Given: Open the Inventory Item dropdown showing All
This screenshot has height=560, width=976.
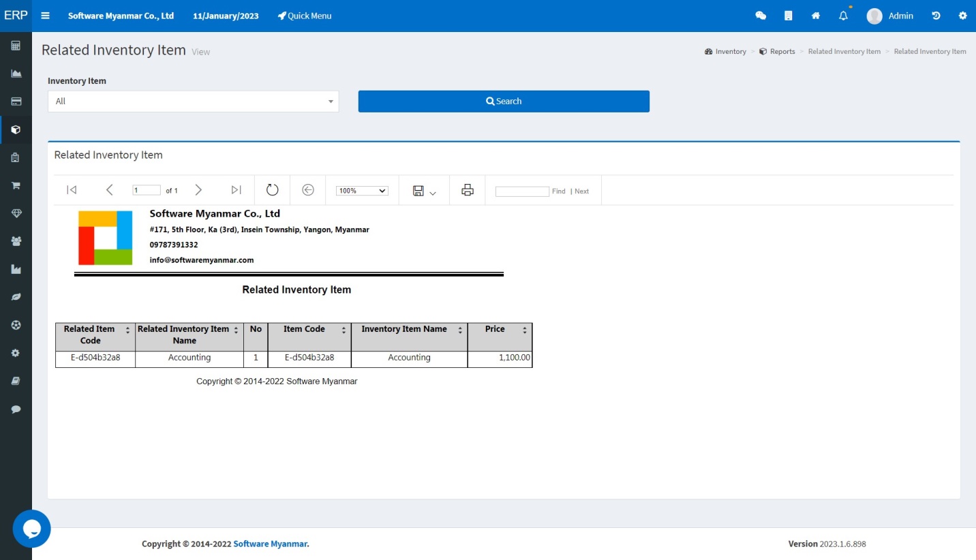Looking at the screenshot, I should click(193, 102).
